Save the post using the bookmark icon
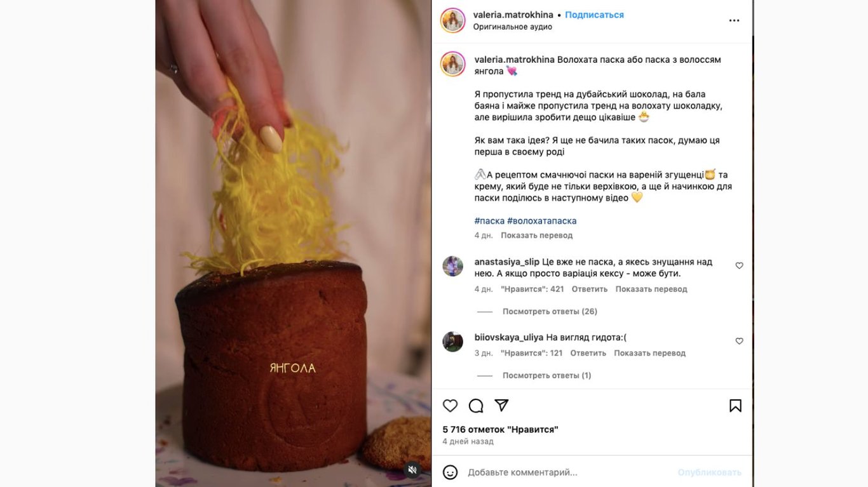868x487 pixels. coord(735,404)
